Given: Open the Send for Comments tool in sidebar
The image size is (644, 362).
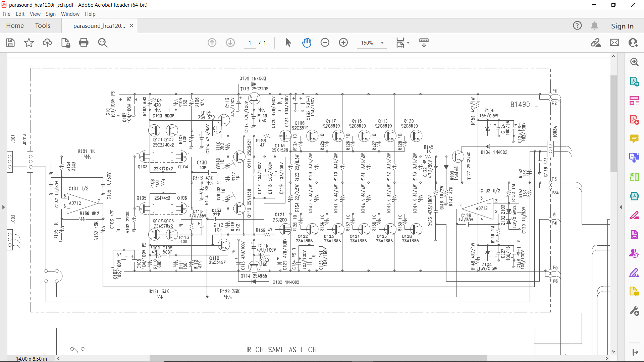Looking at the screenshot, I should [634, 292].
